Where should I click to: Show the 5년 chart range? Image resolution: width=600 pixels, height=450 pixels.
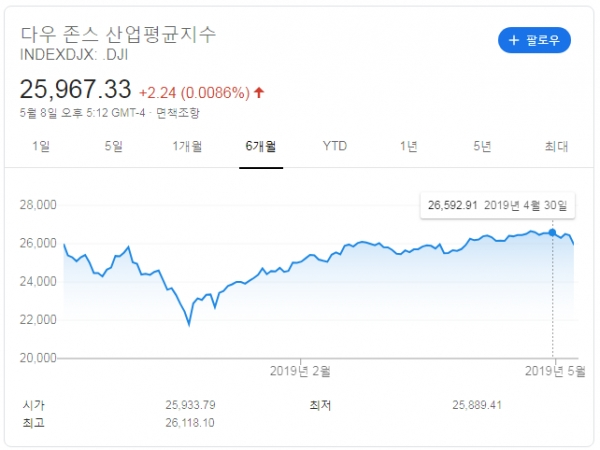click(x=483, y=147)
